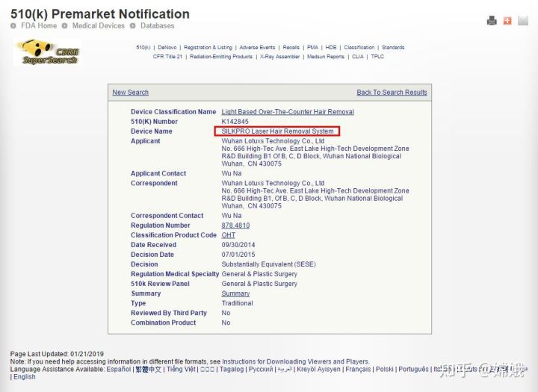Screen dimensions: 538x392
Task: Click SILKPRO Laser Hair Removal System text
Action: [x=277, y=131]
